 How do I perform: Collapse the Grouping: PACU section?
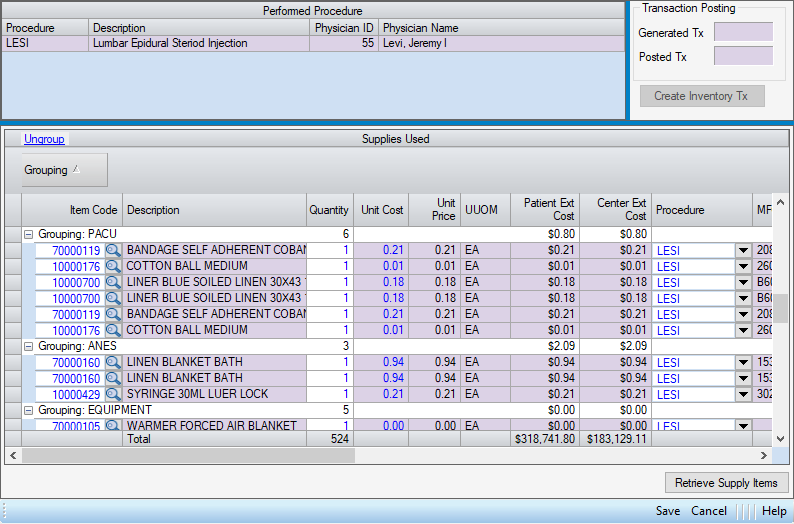[x=29, y=234]
